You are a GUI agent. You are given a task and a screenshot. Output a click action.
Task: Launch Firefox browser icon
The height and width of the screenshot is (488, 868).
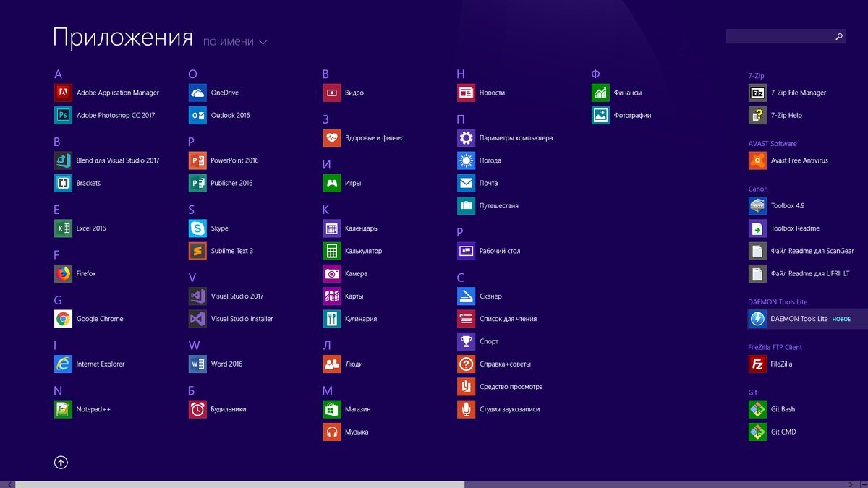64,273
